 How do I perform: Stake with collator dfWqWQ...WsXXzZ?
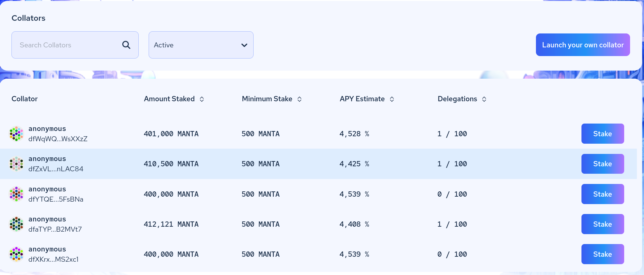(x=603, y=134)
